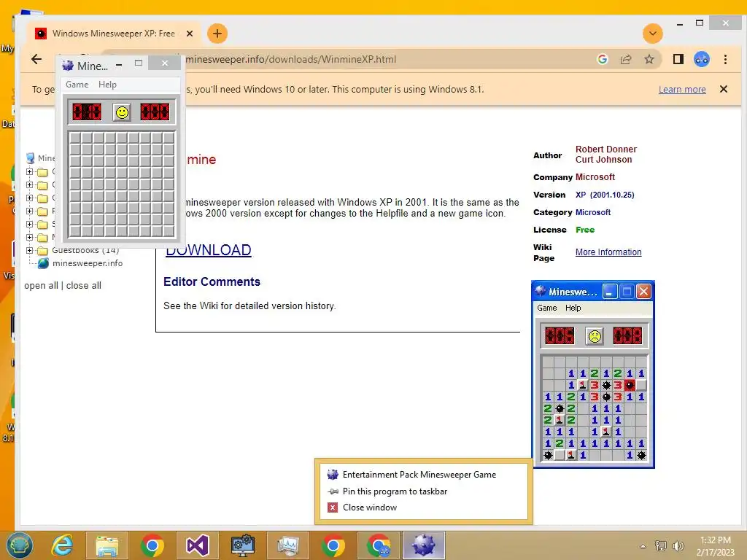Go back using Chrome's back arrow

point(36,59)
